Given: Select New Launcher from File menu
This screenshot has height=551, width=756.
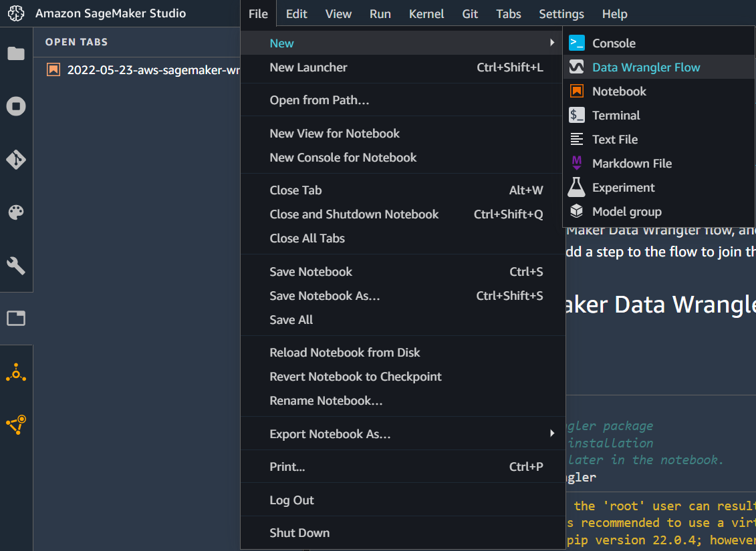Looking at the screenshot, I should tap(402, 67).
